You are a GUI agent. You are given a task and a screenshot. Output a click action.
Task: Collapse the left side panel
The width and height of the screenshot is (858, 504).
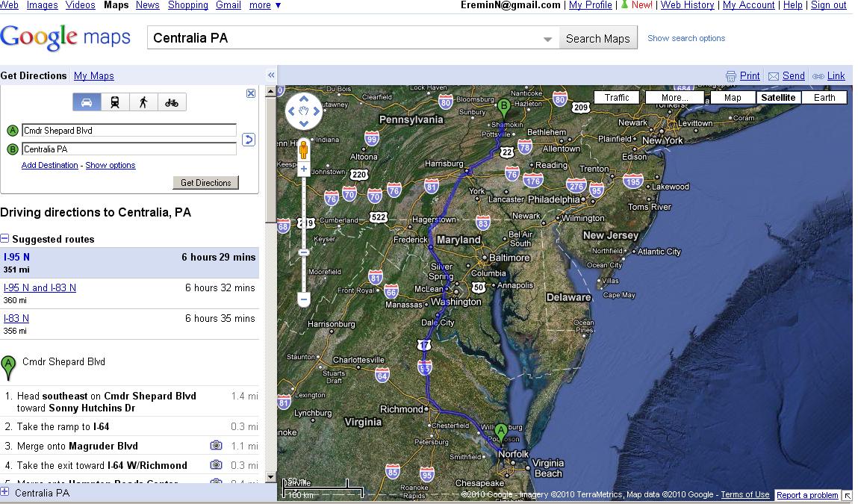click(x=271, y=75)
